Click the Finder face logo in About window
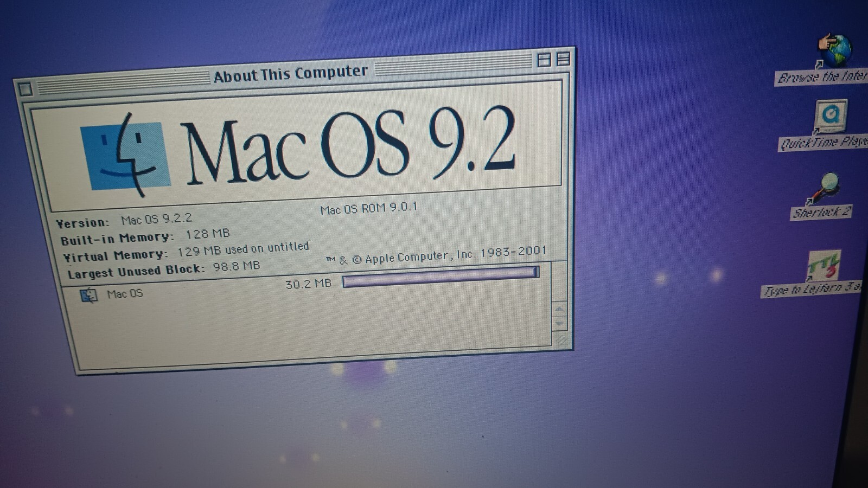Image resolution: width=868 pixels, height=488 pixels. click(x=125, y=155)
